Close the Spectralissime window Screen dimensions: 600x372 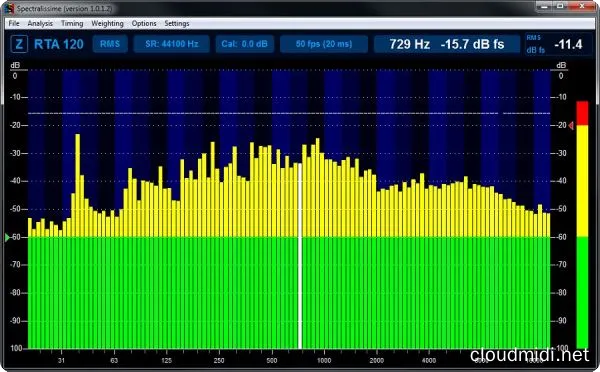pyautogui.click(x=582, y=6)
